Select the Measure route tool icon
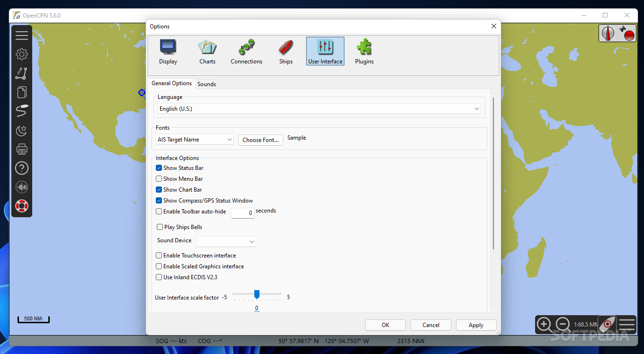This screenshot has height=354, width=644. pos(22,73)
